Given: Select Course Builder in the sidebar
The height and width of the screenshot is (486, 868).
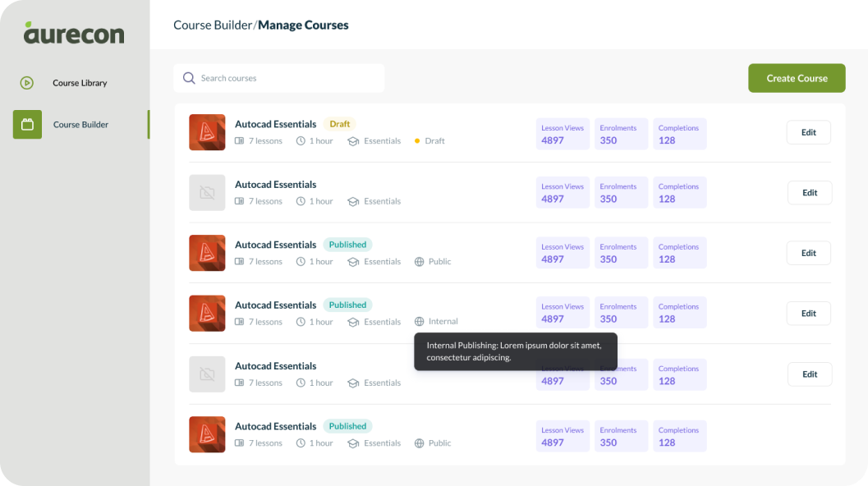Looking at the screenshot, I should [80, 125].
